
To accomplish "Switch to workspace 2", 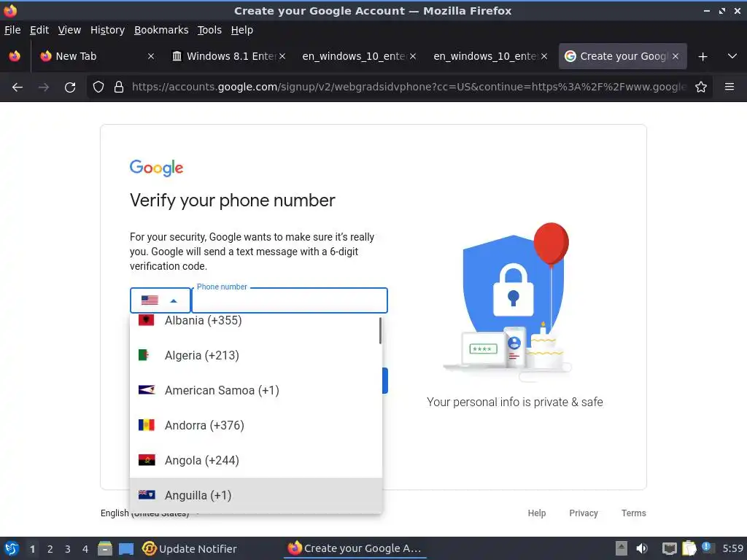I will 50,549.
